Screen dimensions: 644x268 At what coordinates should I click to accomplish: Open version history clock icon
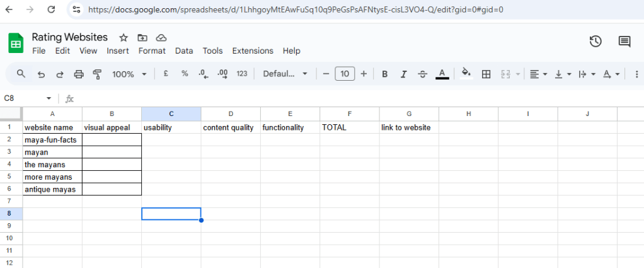tap(595, 42)
